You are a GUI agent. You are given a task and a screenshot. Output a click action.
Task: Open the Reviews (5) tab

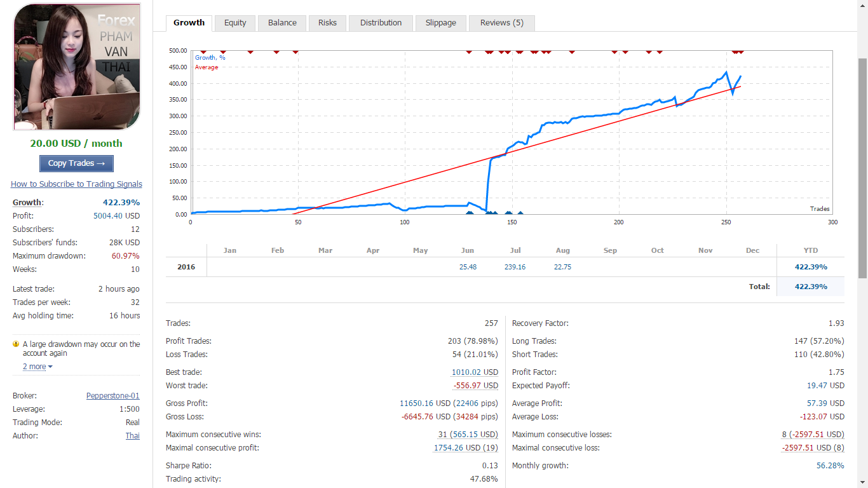point(501,23)
